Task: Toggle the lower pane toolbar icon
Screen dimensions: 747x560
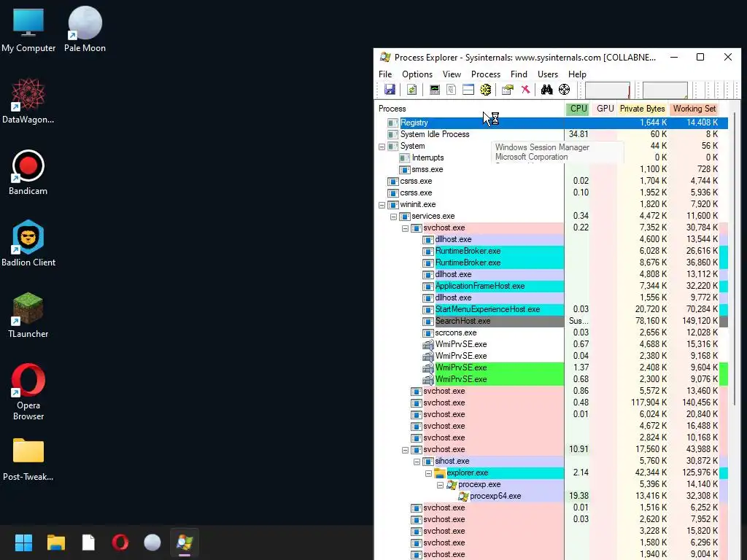Action: (x=468, y=90)
